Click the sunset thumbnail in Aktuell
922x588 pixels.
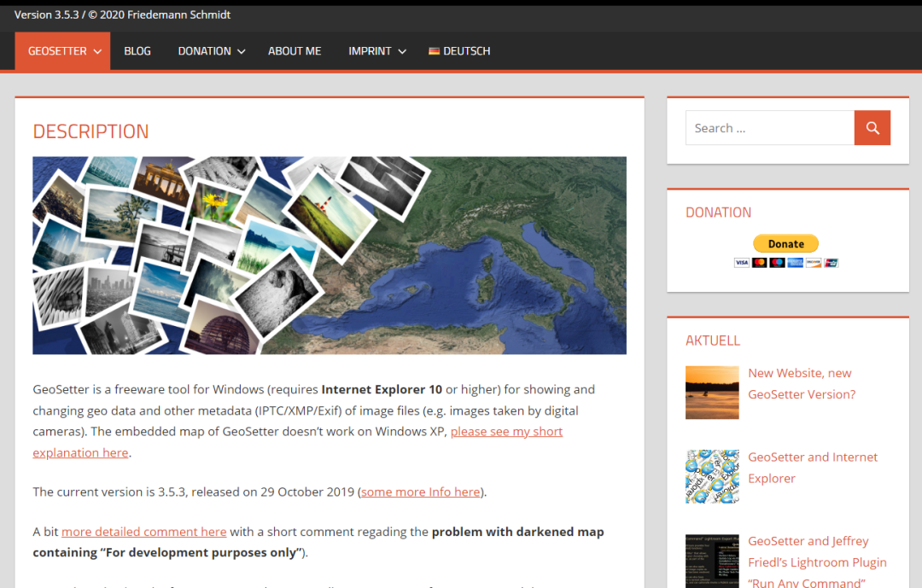[712, 393]
